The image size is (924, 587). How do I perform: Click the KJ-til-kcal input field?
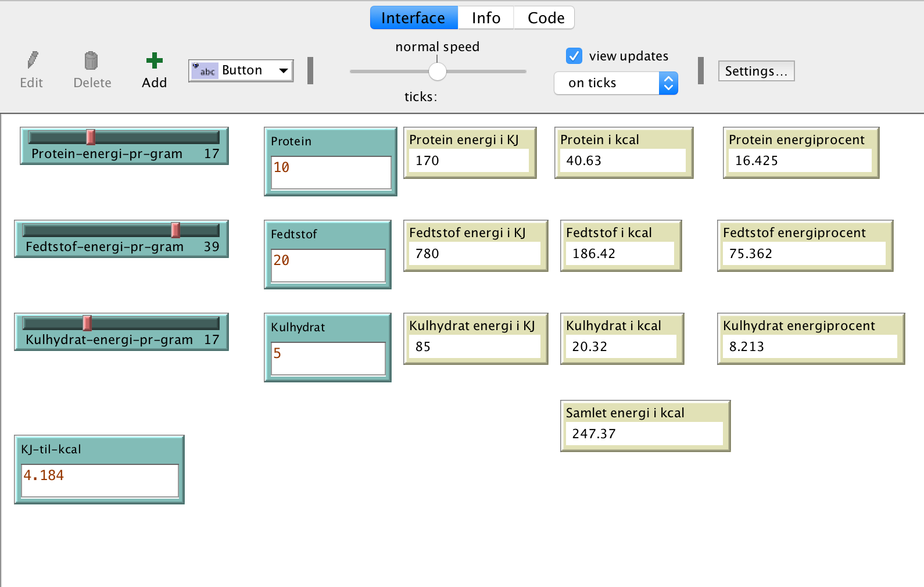click(99, 480)
